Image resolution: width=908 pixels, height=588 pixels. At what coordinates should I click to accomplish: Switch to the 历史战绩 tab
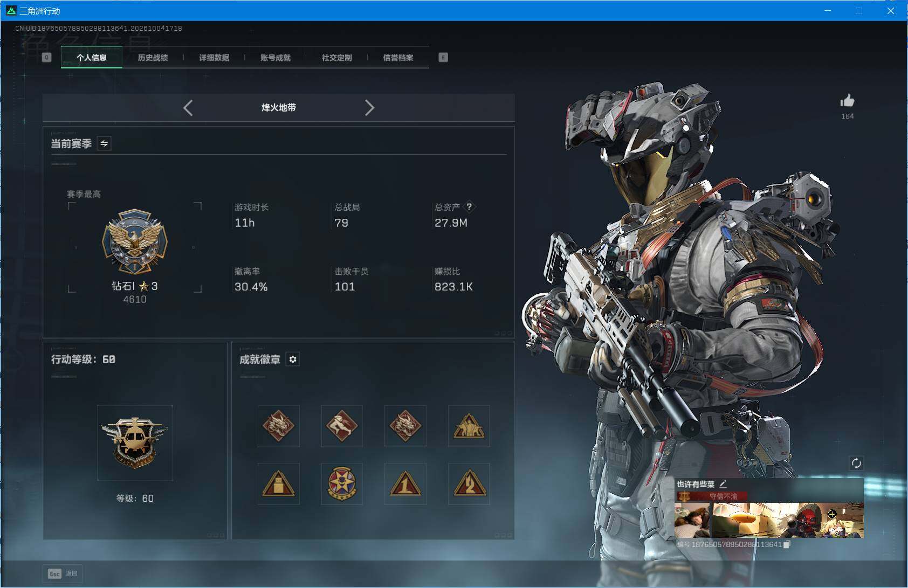point(153,58)
